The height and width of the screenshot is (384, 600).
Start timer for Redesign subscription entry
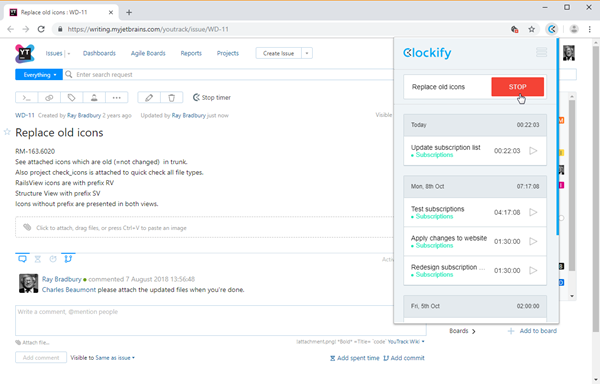(x=533, y=270)
